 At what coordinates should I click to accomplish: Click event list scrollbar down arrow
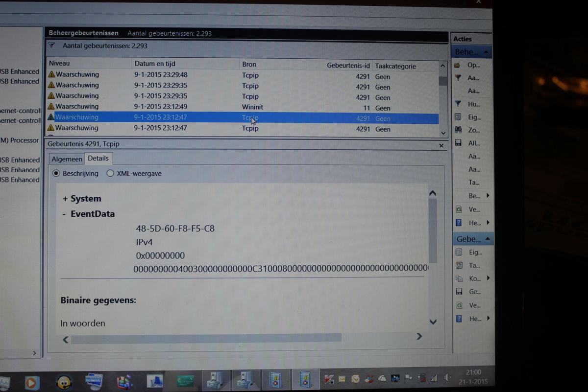tap(443, 133)
